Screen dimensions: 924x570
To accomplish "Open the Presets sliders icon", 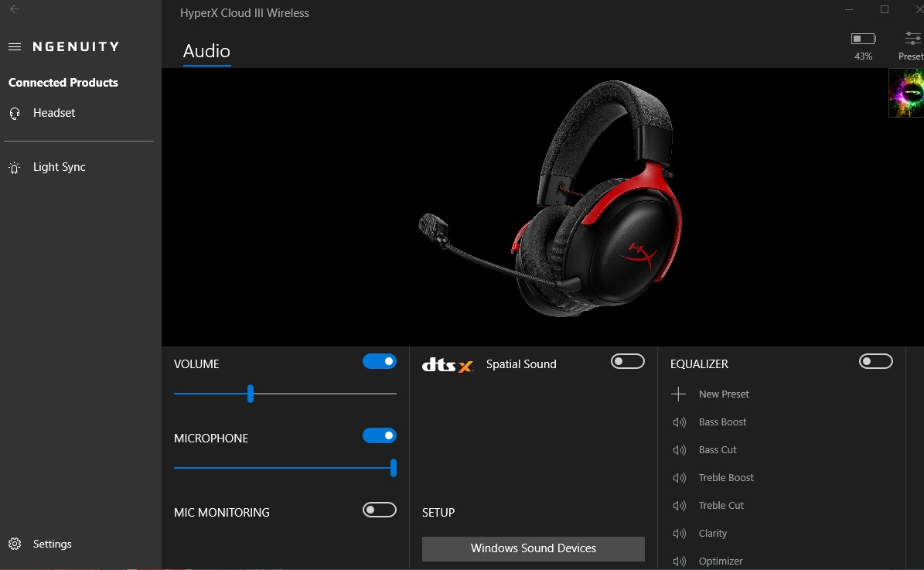I will point(913,39).
